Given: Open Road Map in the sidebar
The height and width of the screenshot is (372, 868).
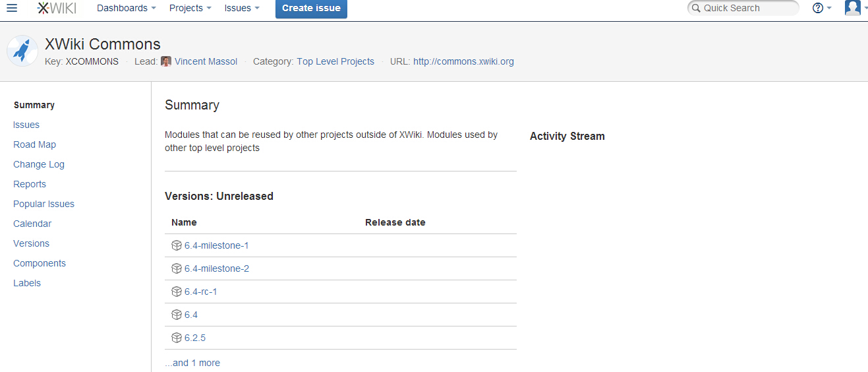Looking at the screenshot, I should point(34,144).
